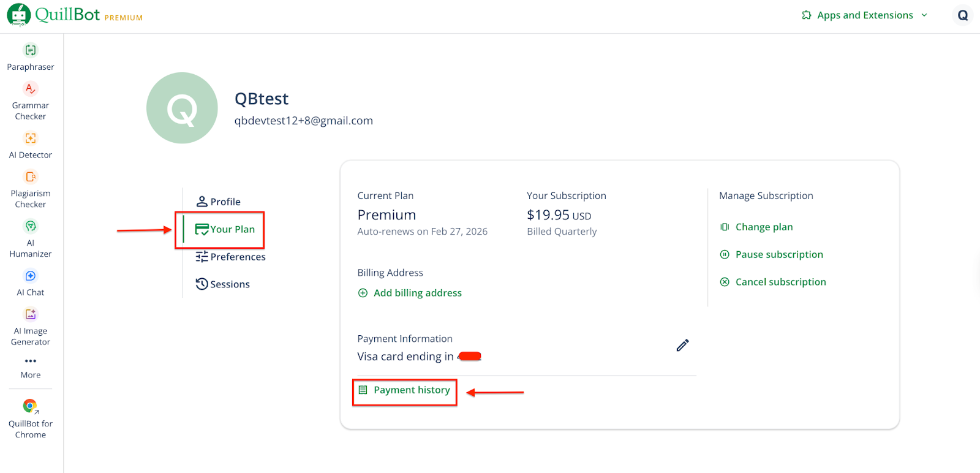
Task: Open the Plagiarism Checker tool
Action: click(31, 189)
